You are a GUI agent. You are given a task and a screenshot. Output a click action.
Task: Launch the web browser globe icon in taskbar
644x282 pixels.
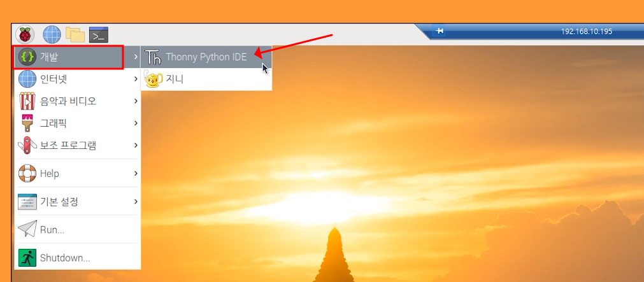point(52,34)
